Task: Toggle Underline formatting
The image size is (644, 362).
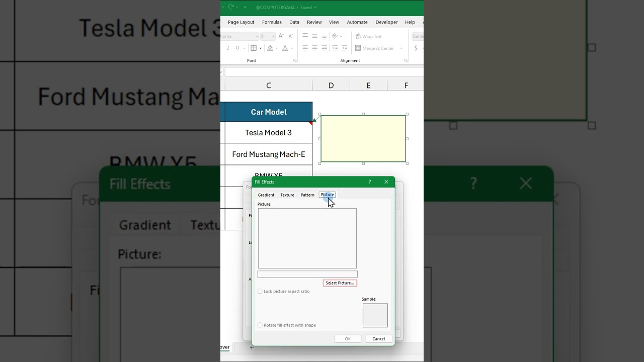Action: [237, 48]
